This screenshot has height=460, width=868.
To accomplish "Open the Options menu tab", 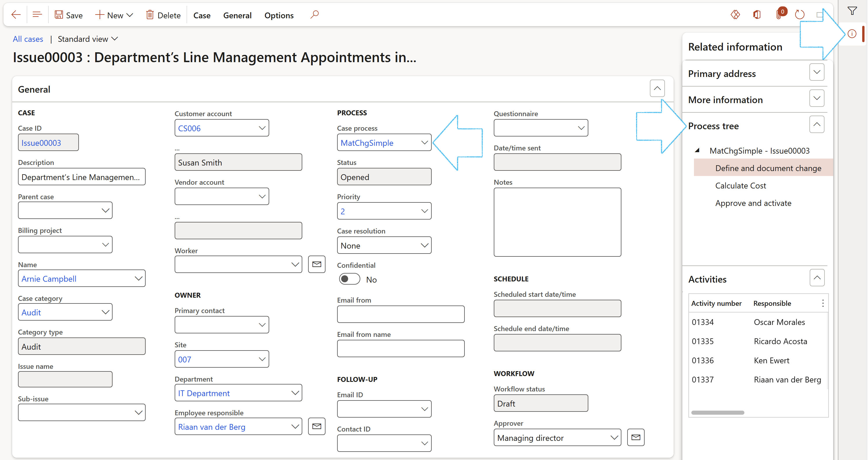I will click(x=279, y=15).
